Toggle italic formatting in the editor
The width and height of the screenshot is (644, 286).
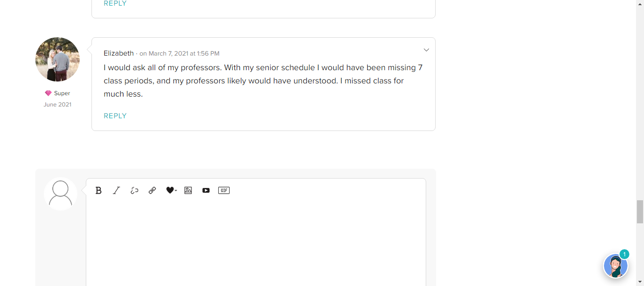coord(116,190)
